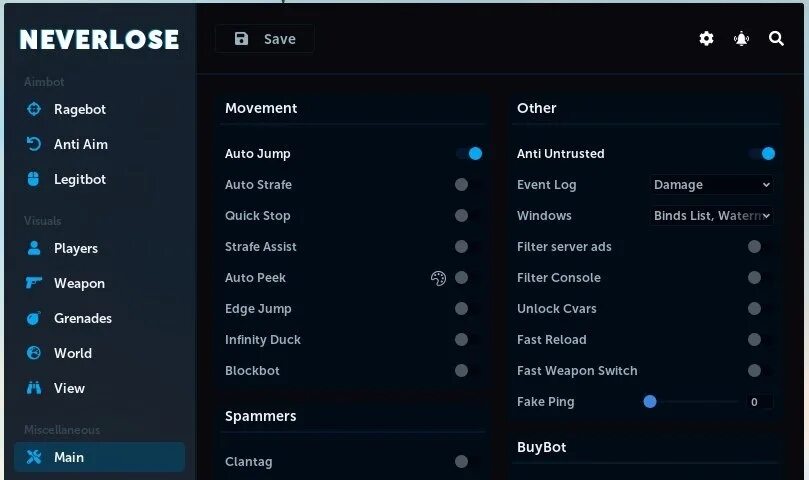Screen dimensions: 809x480
Task: Click the Event Log label
Action: [x=546, y=185]
